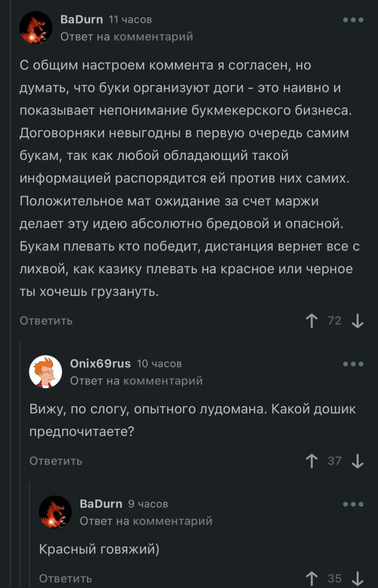Click 'Ответить' under Onix69rus comment

coord(56,461)
